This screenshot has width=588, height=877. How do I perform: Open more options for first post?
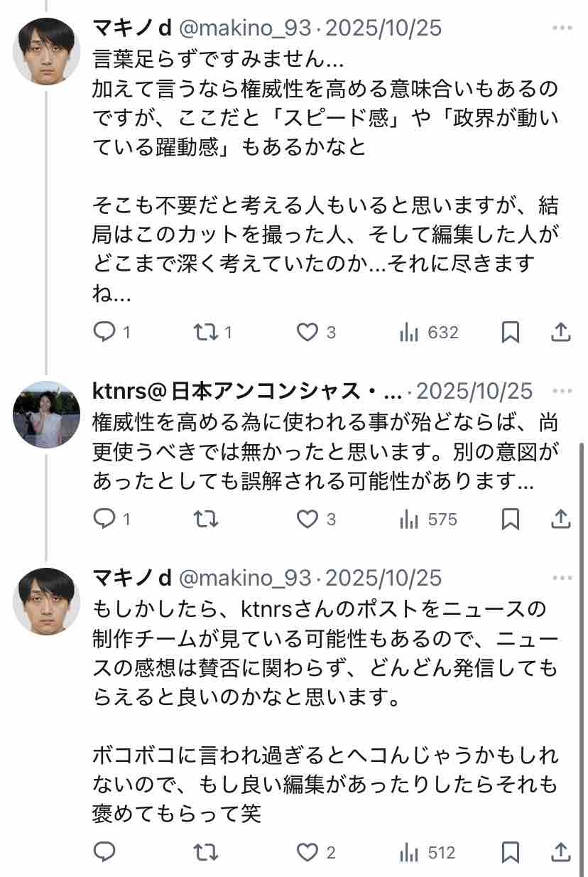[x=562, y=28]
